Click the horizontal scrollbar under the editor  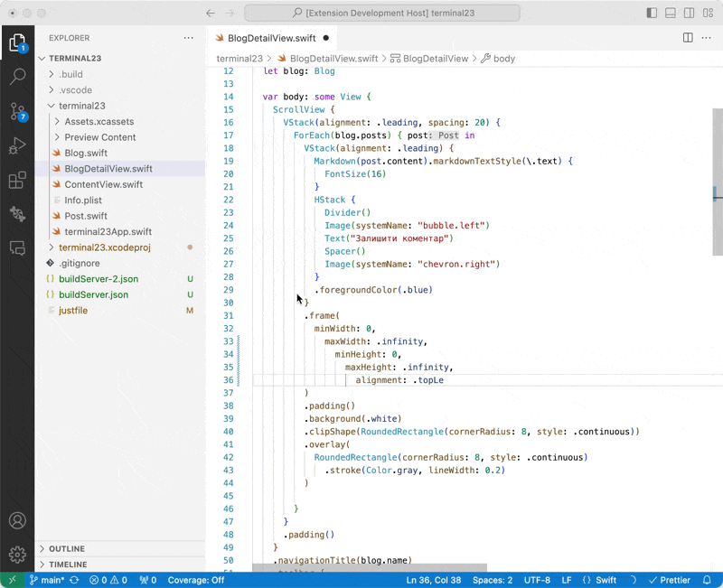(x=371, y=567)
